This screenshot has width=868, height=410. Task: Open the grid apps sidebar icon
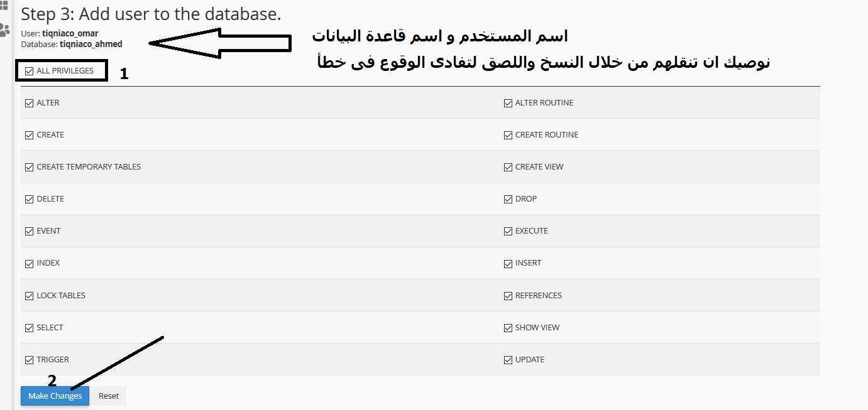(x=4, y=5)
